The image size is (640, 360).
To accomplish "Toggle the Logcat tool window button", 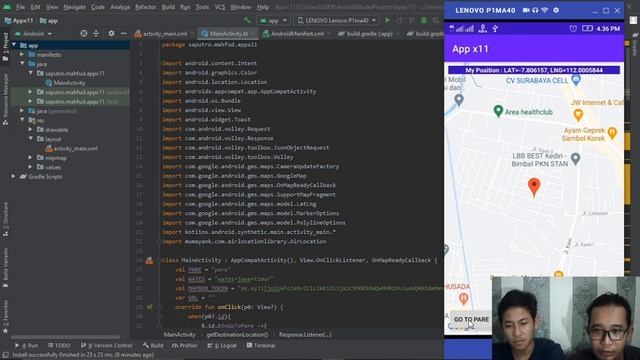I will click(x=222, y=345).
